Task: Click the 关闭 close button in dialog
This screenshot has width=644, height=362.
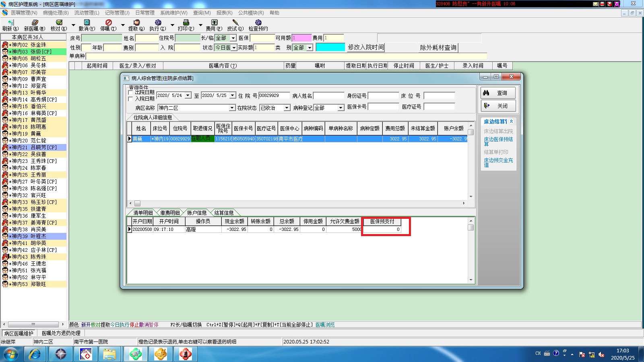Action: [x=498, y=106]
